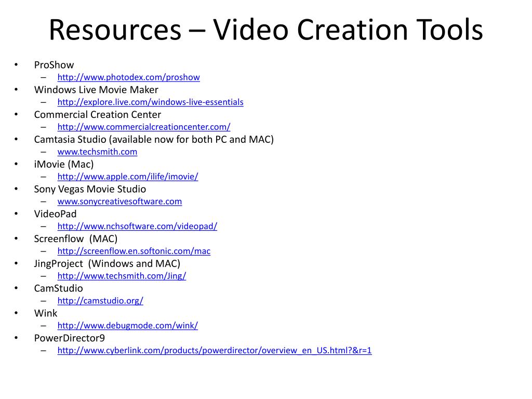This screenshot has width=532, height=399.
Task: Visit the debugmode.com/wink link
Action: (x=128, y=325)
